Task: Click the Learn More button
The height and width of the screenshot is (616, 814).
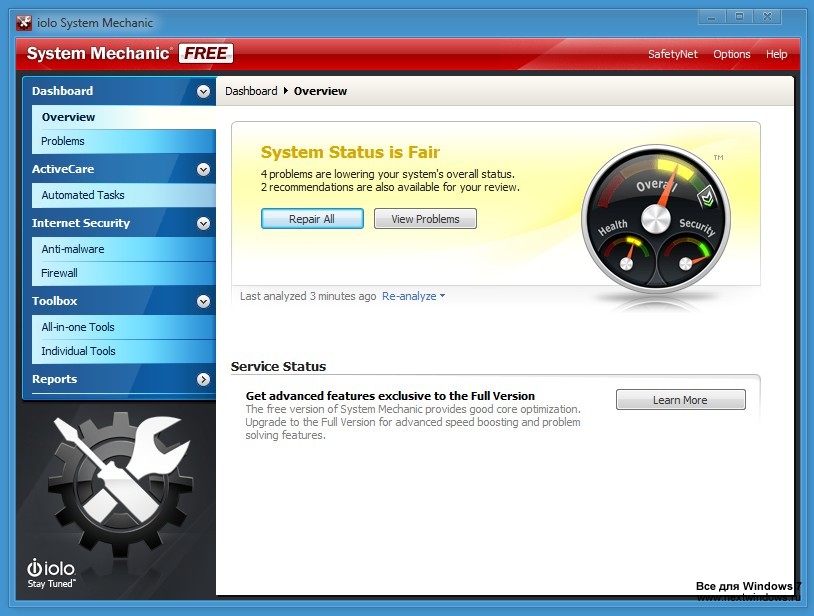Action: pyautogui.click(x=681, y=400)
